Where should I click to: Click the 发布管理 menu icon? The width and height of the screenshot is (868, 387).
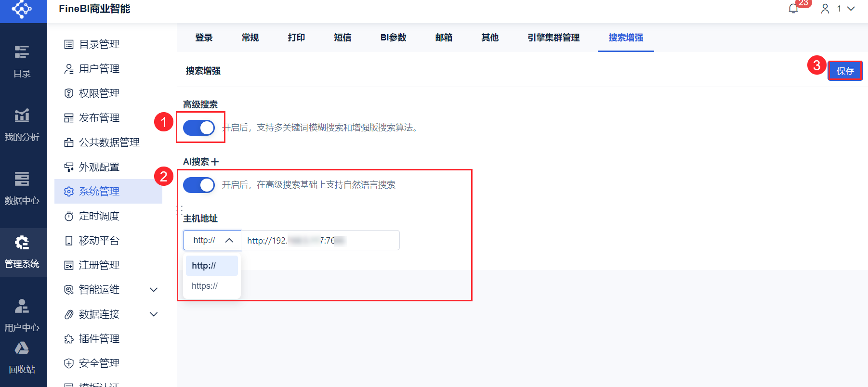69,118
